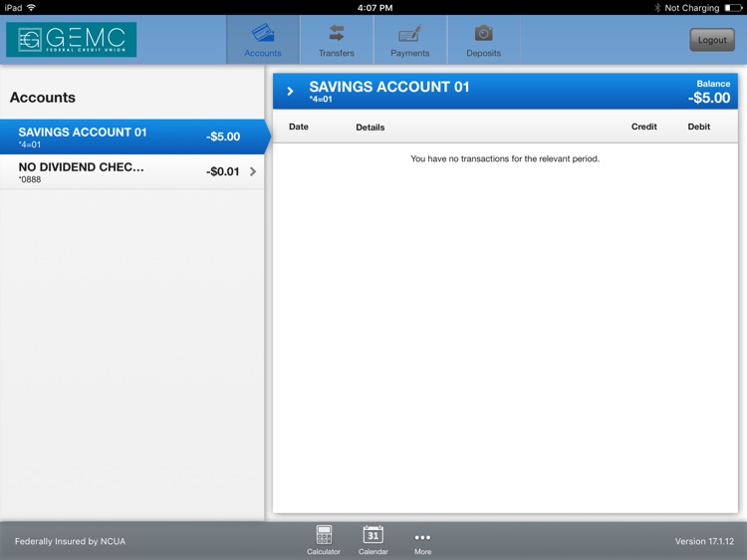The image size is (747, 560).
Task: Click the 'no transactions' message text
Action: pyautogui.click(x=505, y=158)
